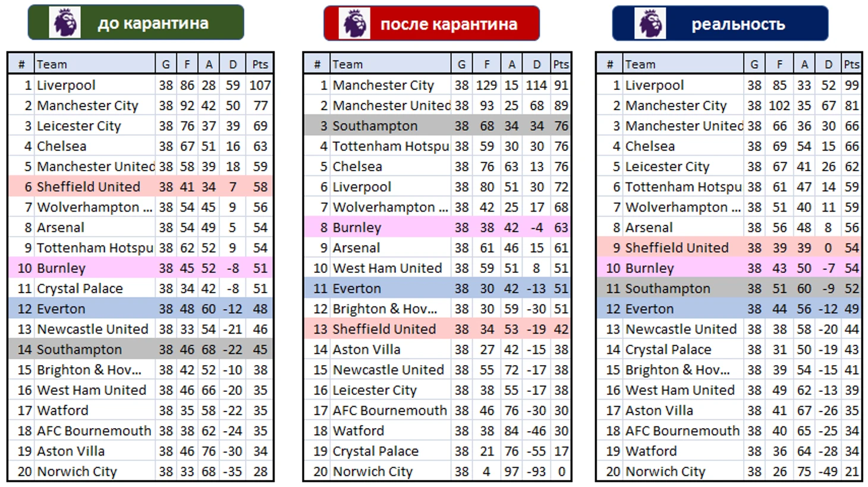Image resolution: width=868 pixels, height=487 pixels.
Task: Click the Team column header in right table
Action: tap(641, 64)
